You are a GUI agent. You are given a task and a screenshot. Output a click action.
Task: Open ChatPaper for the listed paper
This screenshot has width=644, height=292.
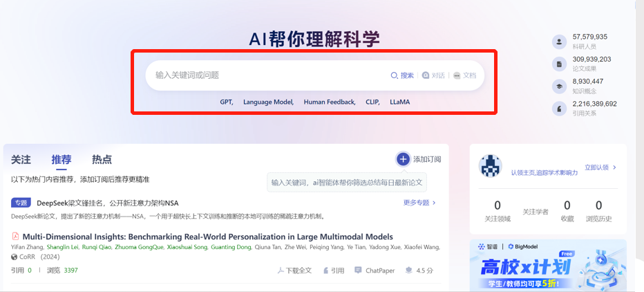374,271
